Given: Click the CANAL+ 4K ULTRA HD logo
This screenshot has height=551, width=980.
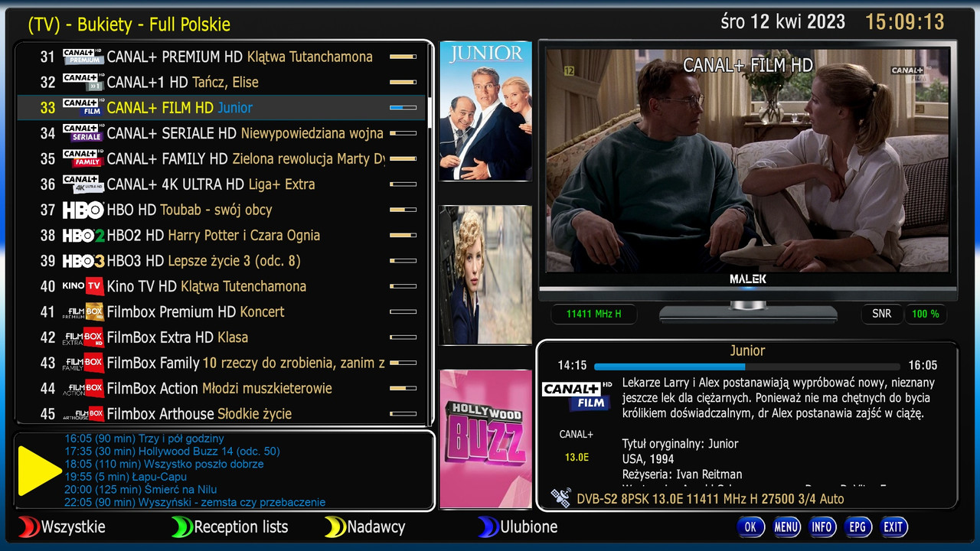Looking at the screenshot, I should coord(83,184).
